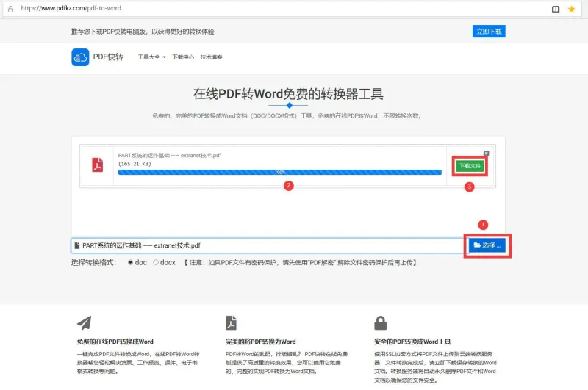The width and height of the screenshot is (588, 390).
Task: Click the 在线PDF转Word免费的转换器工具 heading
Action: coord(288,94)
